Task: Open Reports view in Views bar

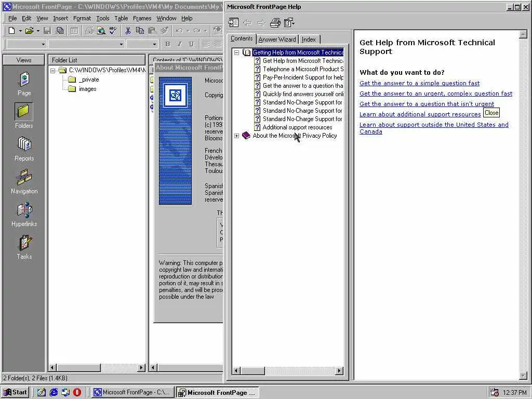Action: [x=24, y=149]
